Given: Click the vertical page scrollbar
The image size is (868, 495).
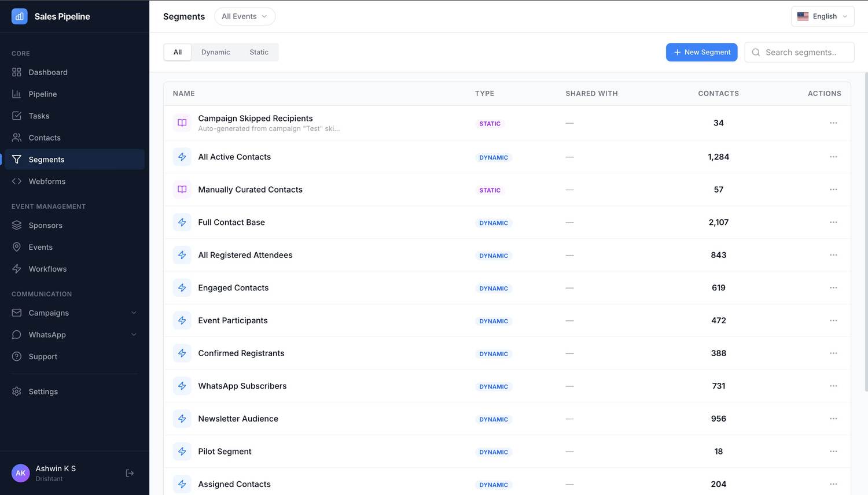Looking at the screenshot, I should (x=866, y=231).
